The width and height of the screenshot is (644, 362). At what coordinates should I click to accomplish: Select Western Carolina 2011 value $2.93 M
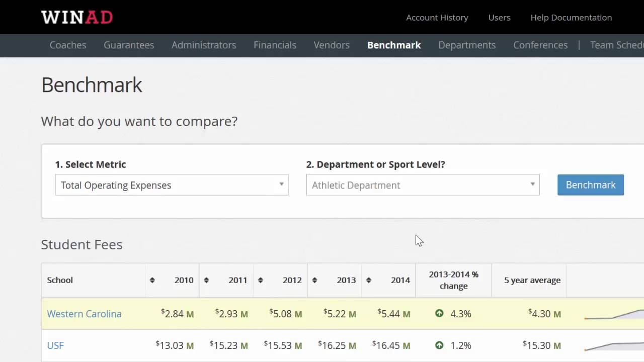231,314
